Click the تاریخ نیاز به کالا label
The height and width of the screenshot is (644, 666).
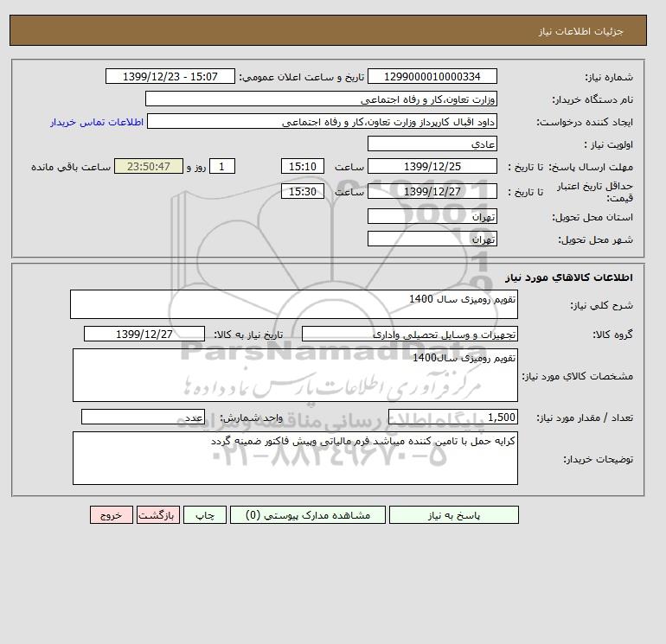248,335
